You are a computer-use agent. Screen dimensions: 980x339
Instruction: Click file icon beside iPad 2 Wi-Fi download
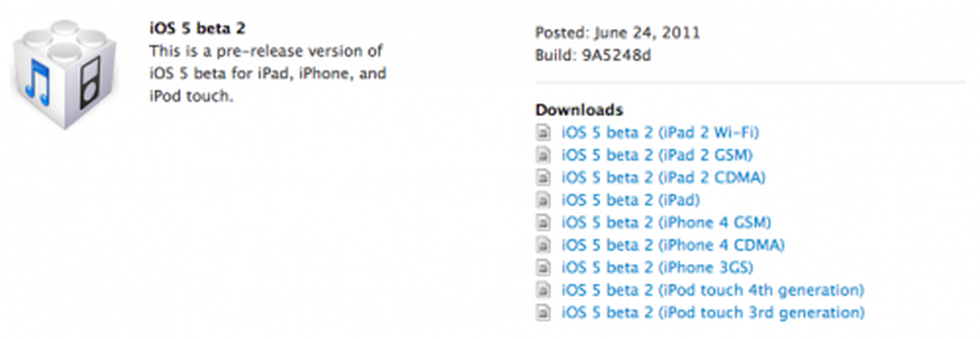coord(543,133)
